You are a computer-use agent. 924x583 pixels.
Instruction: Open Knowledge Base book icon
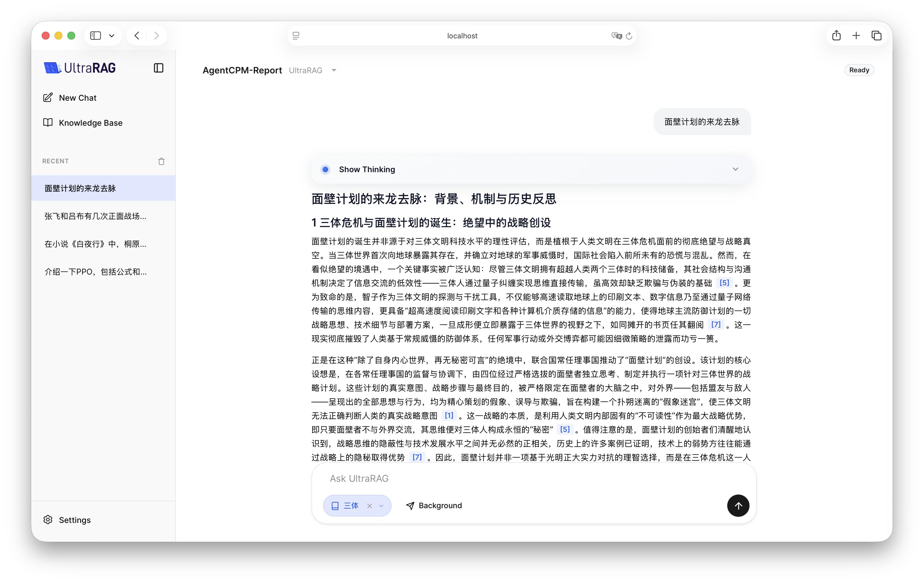coord(48,123)
